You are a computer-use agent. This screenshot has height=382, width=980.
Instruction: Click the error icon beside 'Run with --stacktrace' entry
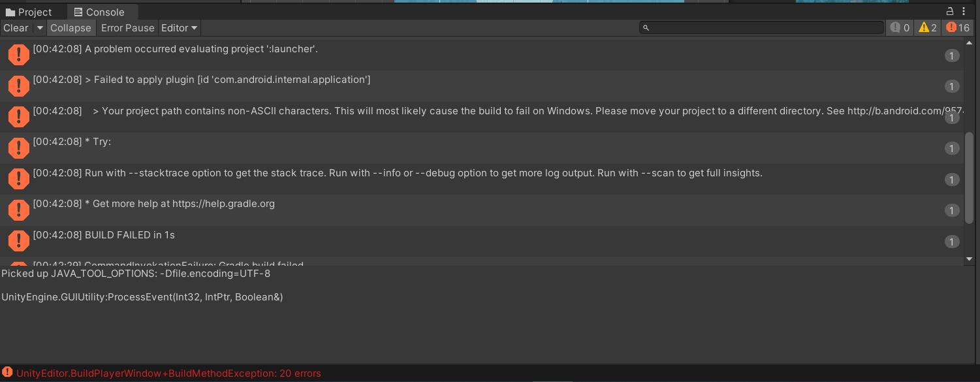coord(18,179)
